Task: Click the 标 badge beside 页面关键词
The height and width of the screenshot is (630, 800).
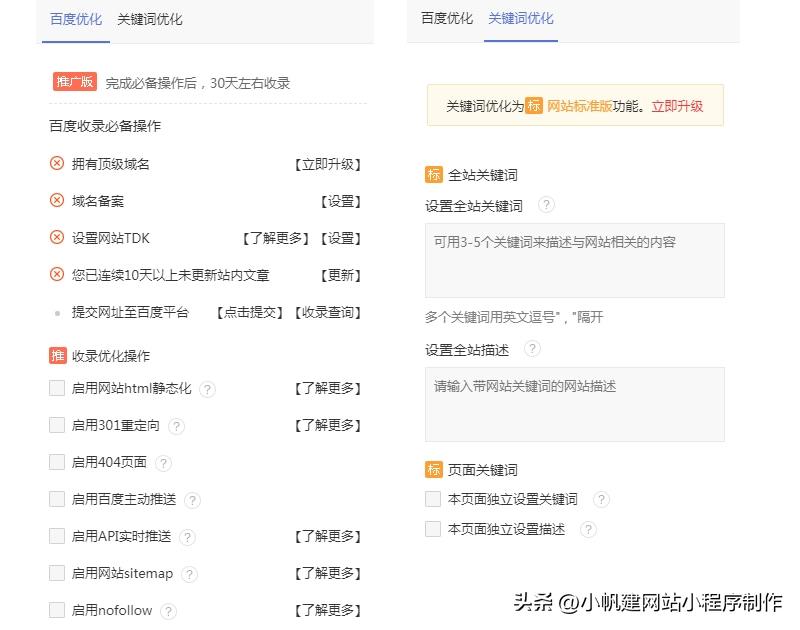Action: coord(434,469)
